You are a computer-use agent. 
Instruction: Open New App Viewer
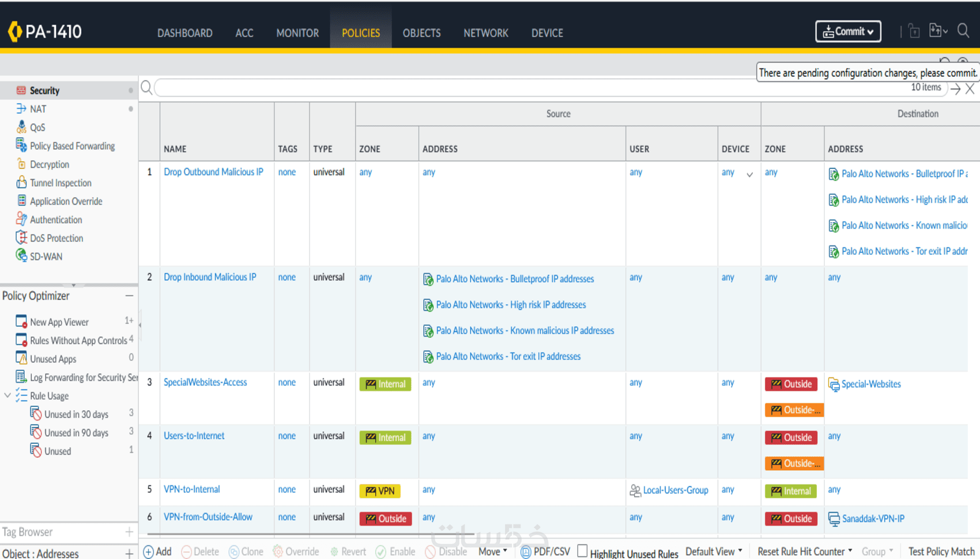click(x=59, y=322)
